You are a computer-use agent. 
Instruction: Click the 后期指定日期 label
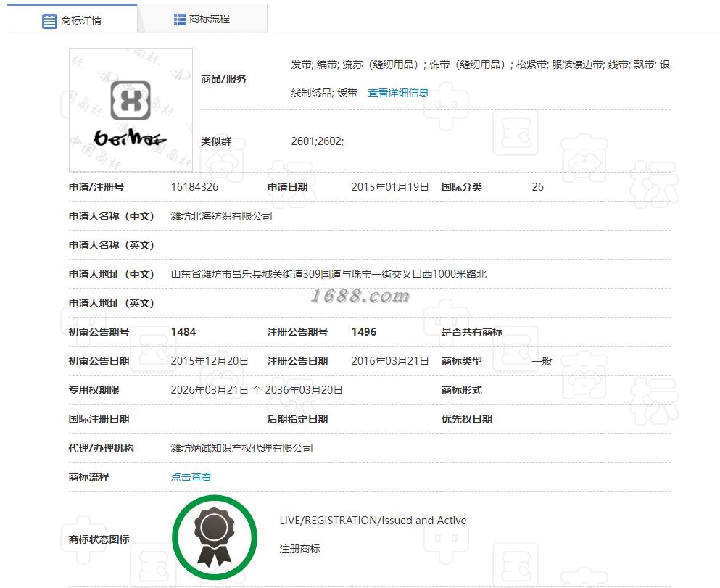[x=297, y=419]
